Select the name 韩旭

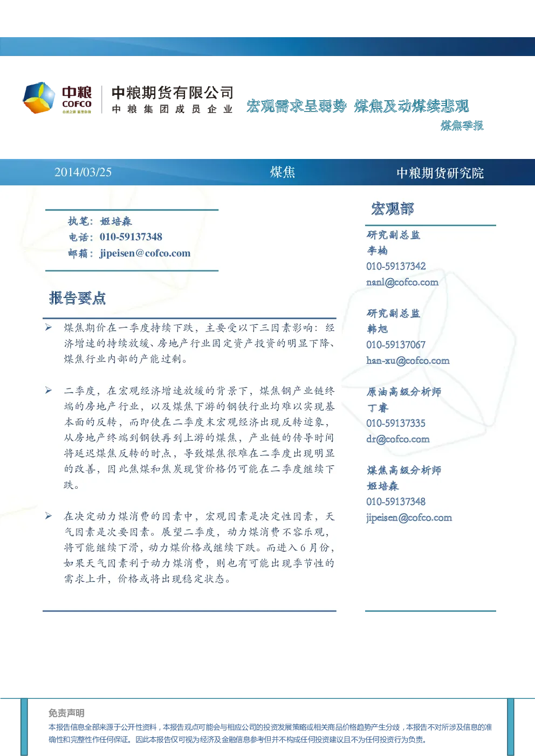(378, 329)
